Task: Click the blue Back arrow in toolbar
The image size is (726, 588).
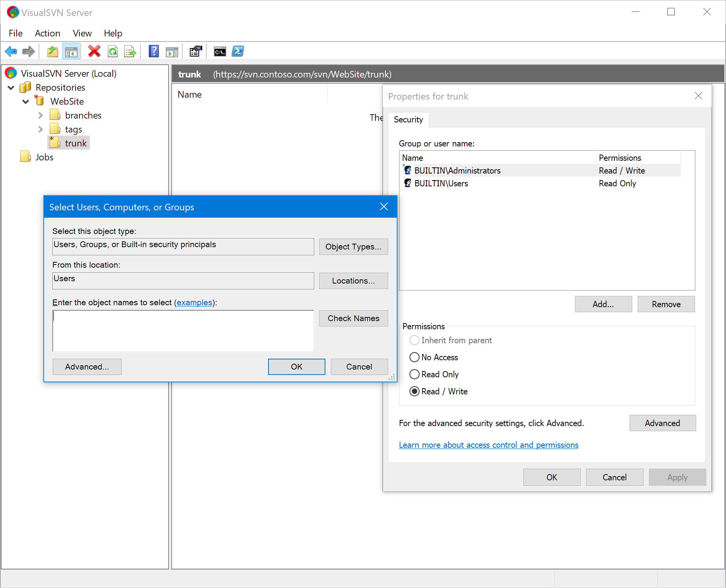Action: pyautogui.click(x=11, y=52)
